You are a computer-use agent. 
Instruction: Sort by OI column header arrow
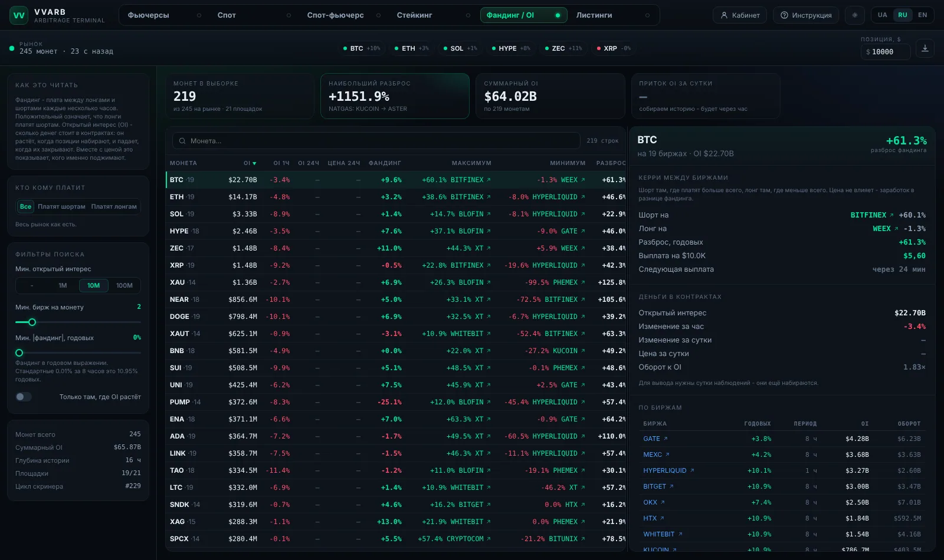(x=255, y=163)
